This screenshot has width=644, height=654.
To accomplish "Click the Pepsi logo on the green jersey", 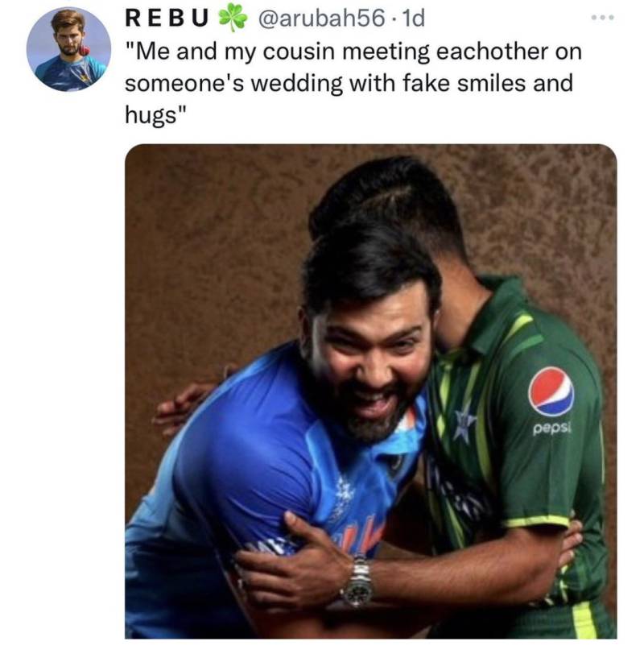I will [551, 390].
